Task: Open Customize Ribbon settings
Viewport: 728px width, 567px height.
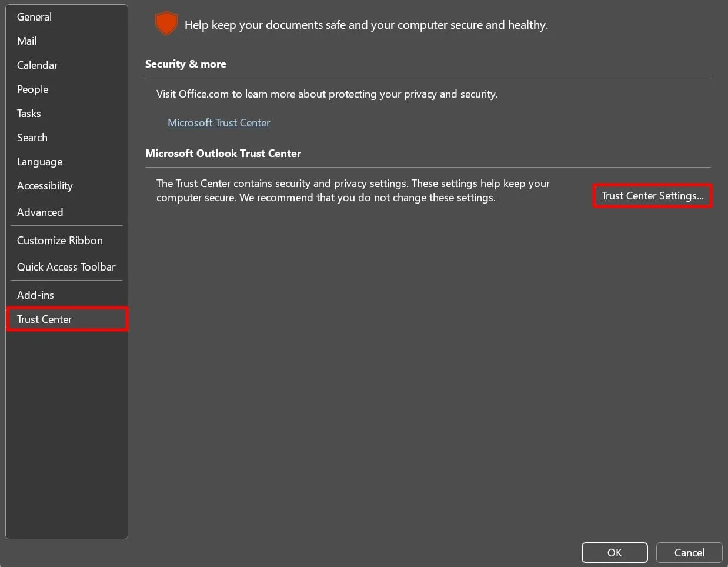Action: 59,240
